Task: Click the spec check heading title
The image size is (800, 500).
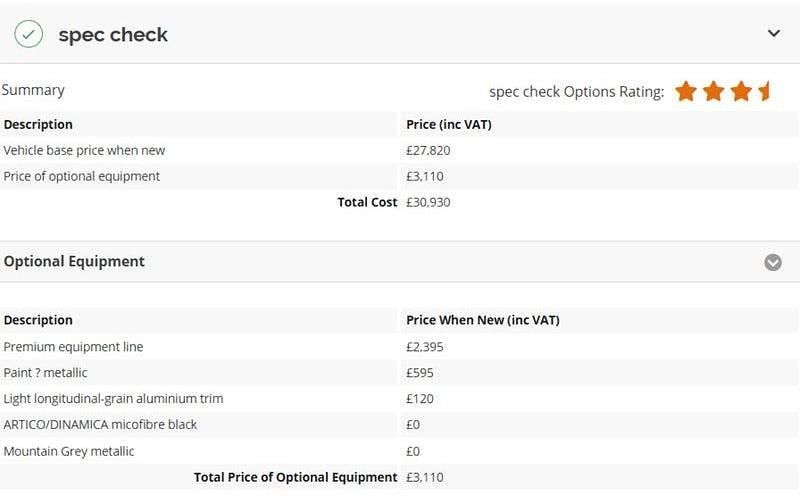Action: pyautogui.click(x=113, y=35)
